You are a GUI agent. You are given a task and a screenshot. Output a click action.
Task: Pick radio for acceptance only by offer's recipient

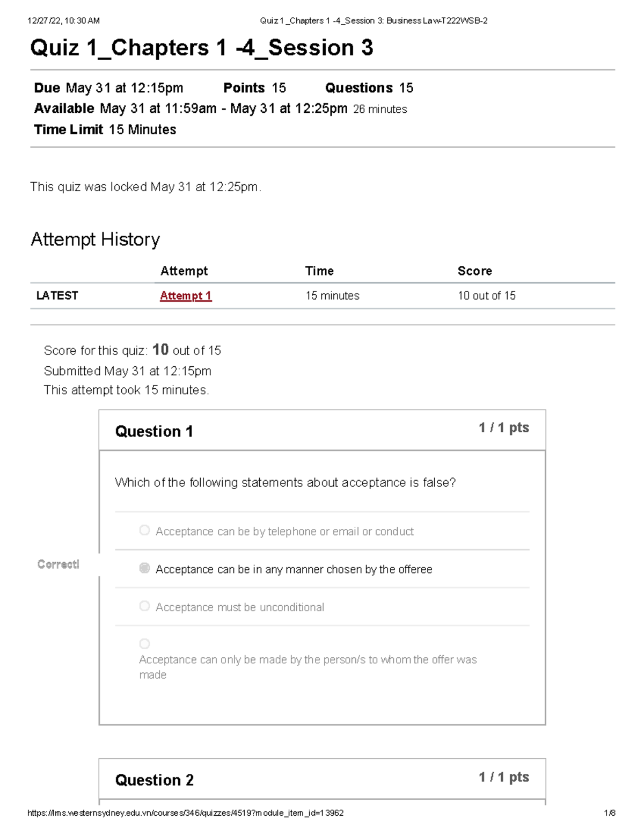144,643
